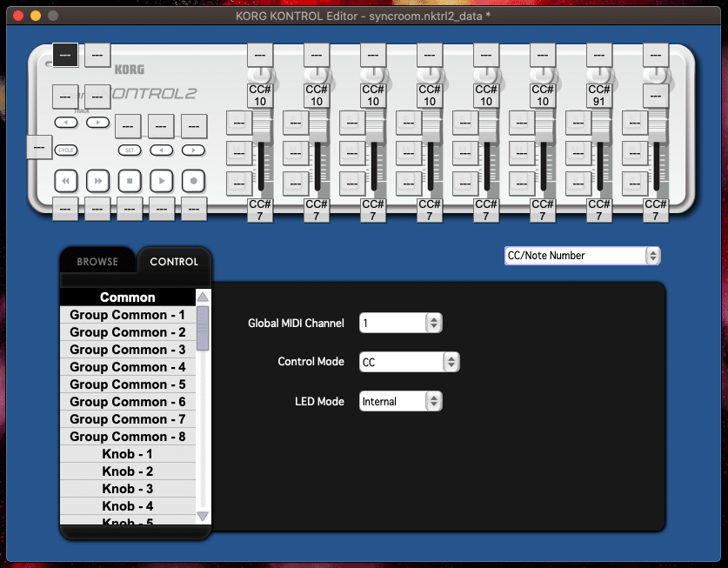The width and height of the screenshot is (728, 568).
Task: Select Group Common - 8 in the list
Action: (x=128, y=437)
